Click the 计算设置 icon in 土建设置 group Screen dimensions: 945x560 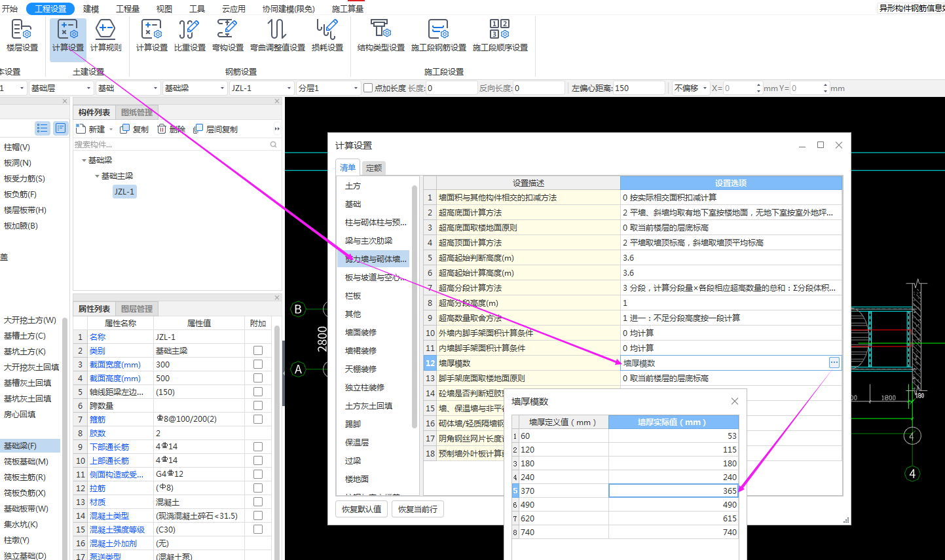click(68, 36)
